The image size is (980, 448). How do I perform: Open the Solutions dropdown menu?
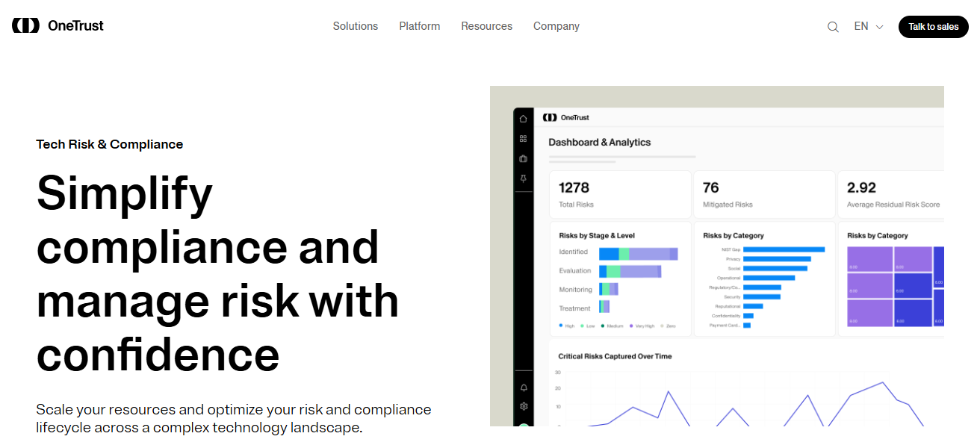tap(356, 26)
